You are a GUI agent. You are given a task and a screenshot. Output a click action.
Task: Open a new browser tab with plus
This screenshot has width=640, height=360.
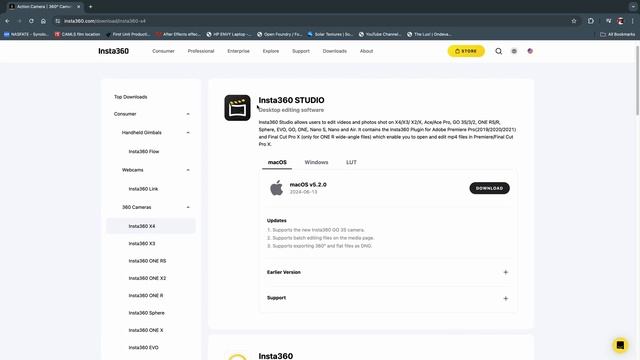(90, 7)
